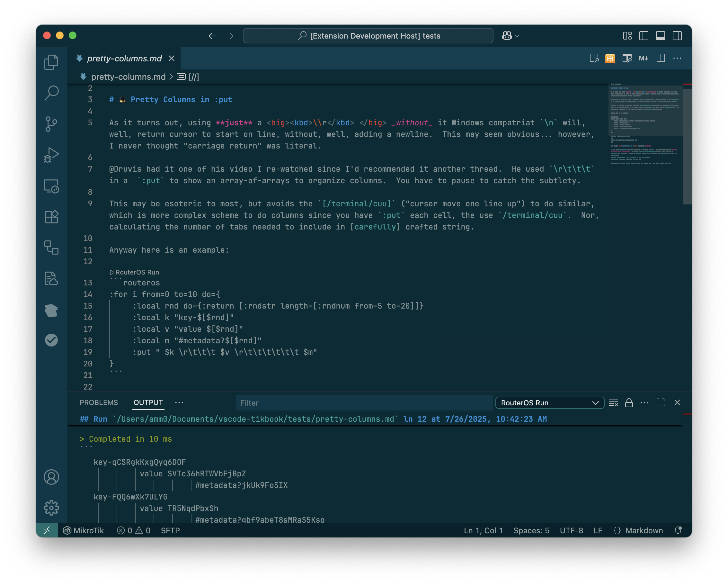Expand the Copilot chat menu chevron
The width and height of the screenshot is (728, 585).
tap(517, 36)
